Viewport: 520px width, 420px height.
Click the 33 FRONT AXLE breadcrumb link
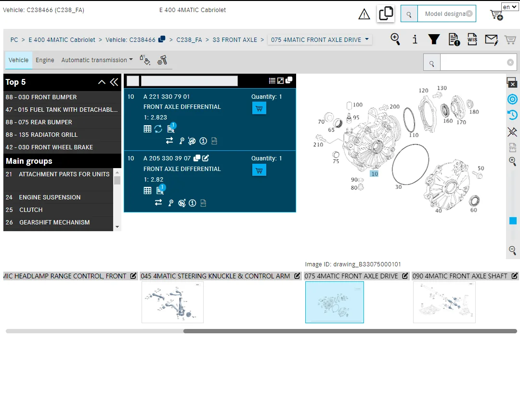point(235,40)
